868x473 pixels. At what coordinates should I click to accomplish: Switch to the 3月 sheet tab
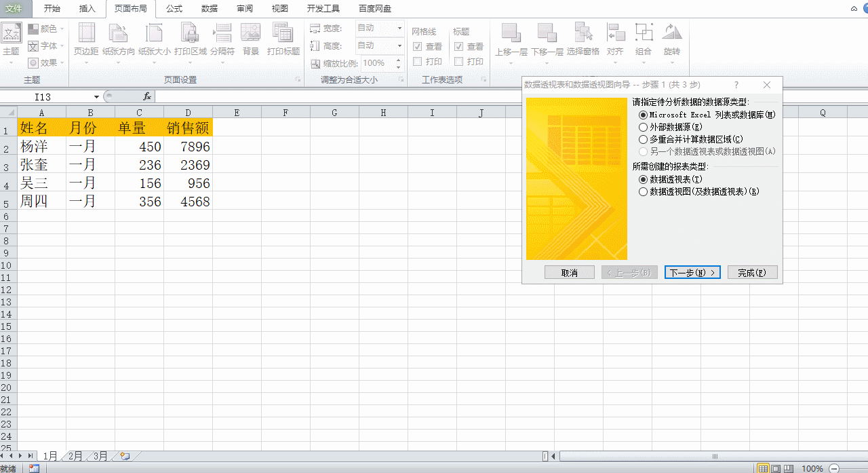100,456
